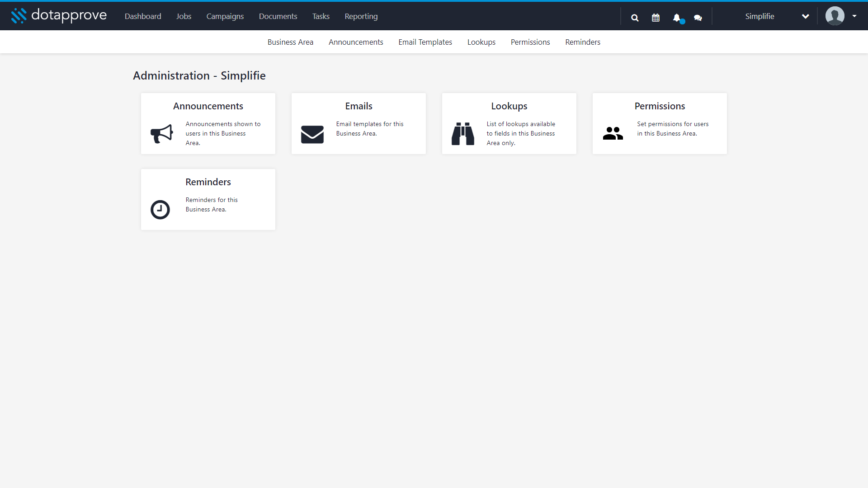868x488 pixels.
Task: Click 'Announcements shown to users' description
Action: [223, 133]
